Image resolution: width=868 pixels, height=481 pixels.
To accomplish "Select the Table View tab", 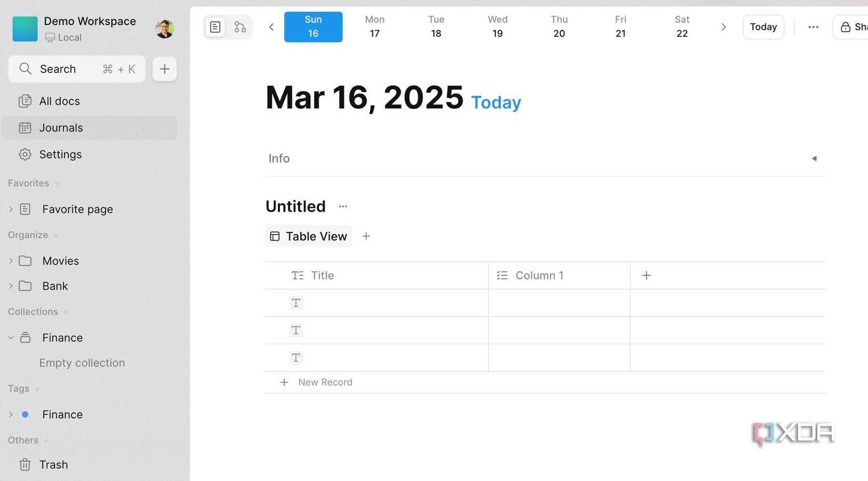I will [309, 237].
